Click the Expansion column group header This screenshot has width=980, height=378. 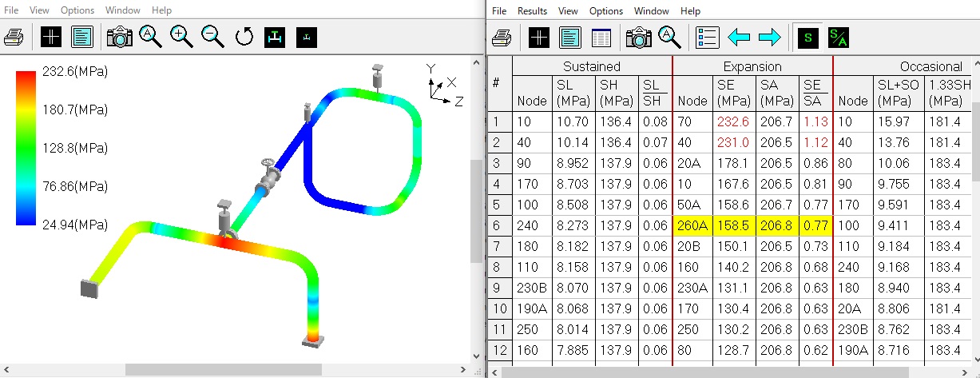(752, 66)
